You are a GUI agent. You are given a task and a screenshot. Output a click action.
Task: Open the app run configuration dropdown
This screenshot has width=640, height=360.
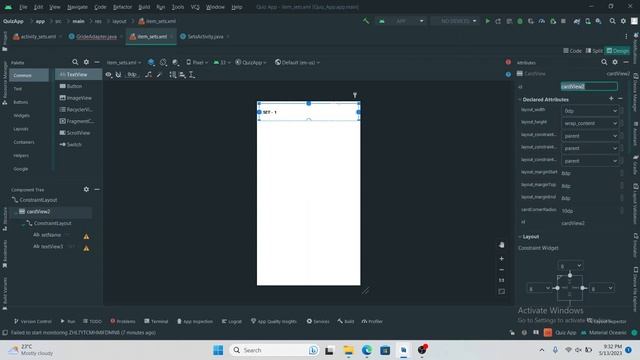coord(401,21)
